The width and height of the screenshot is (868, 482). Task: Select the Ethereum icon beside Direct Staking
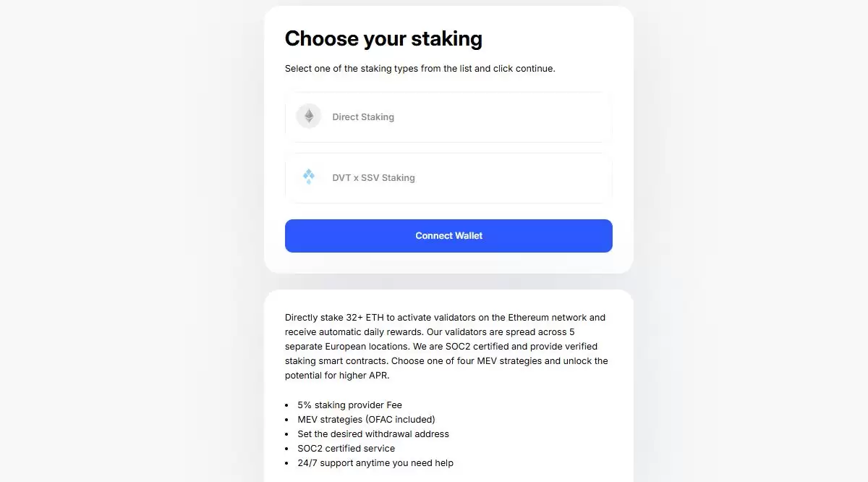pos(309,116)
